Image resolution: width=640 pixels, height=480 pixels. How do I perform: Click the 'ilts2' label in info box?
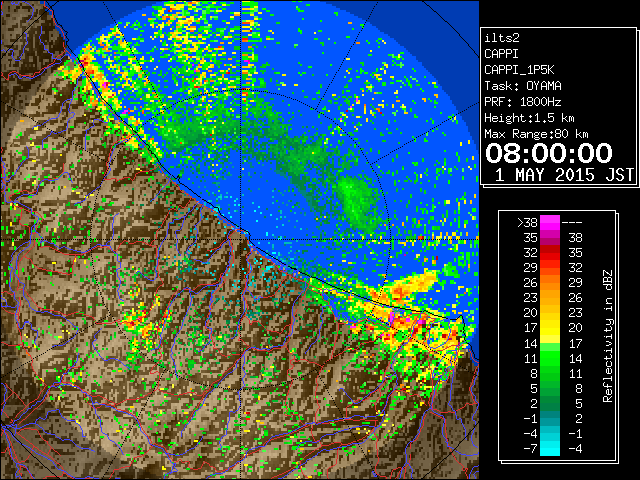502,38
